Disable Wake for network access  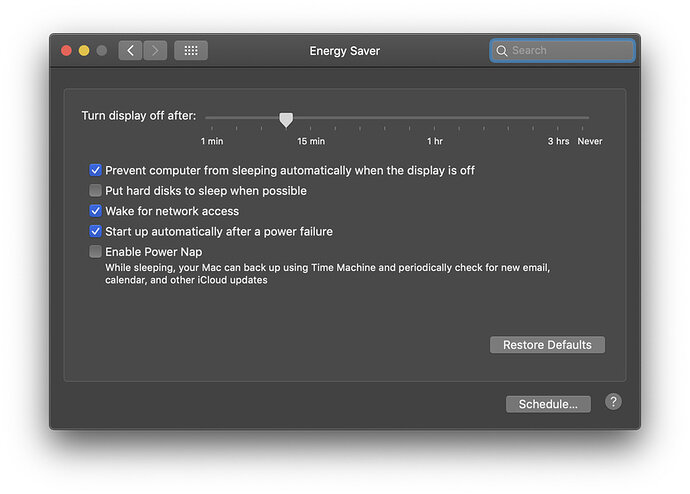coord(96,211)
